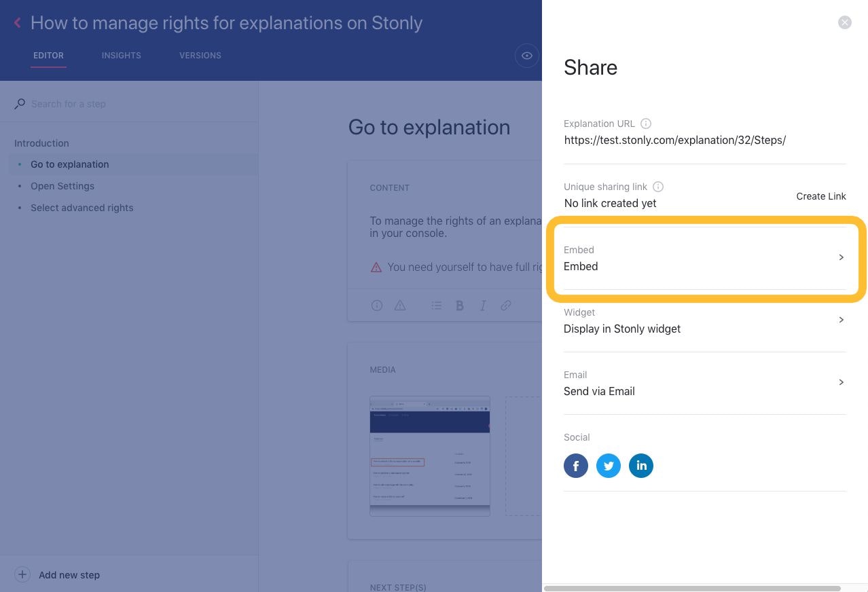
Task: Click the warning callout icon in editor toolbar
Action: click(400, 306)
